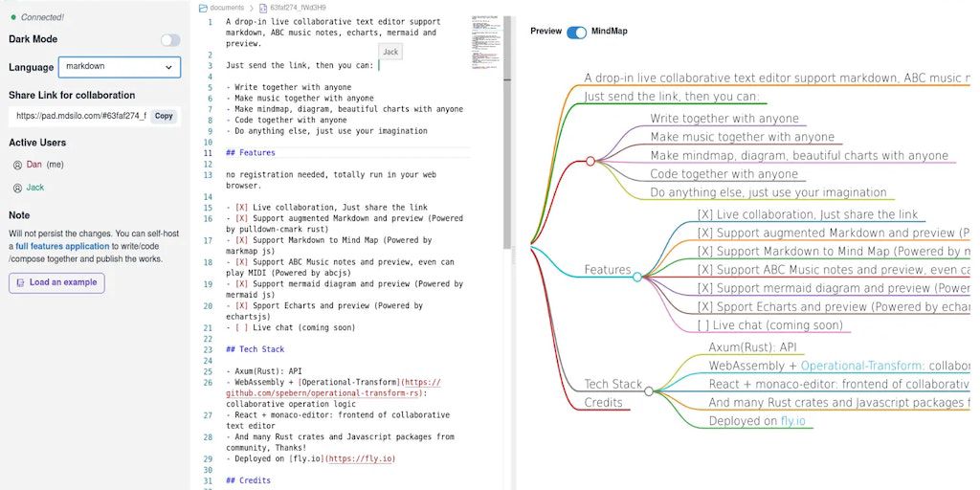The image size is (980, 490).
Task: Select the 63faf274_fWd3H9 breadcrumb item
Action: point(298,8)
